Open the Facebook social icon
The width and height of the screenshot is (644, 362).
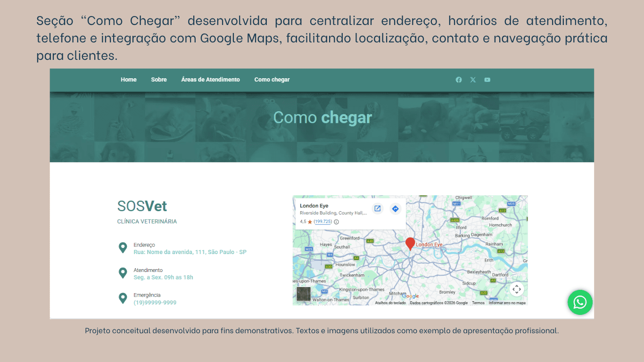click(459, 80)
